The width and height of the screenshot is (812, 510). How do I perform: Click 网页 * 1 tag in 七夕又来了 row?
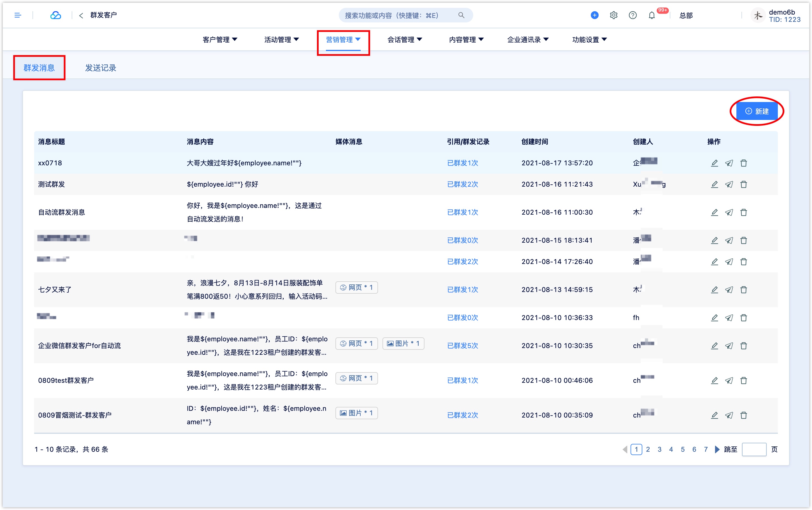[x=356, y=288]
